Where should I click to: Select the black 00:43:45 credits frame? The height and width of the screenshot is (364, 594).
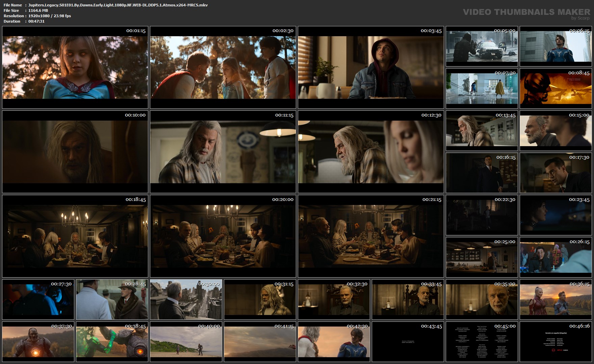(408, 342)
